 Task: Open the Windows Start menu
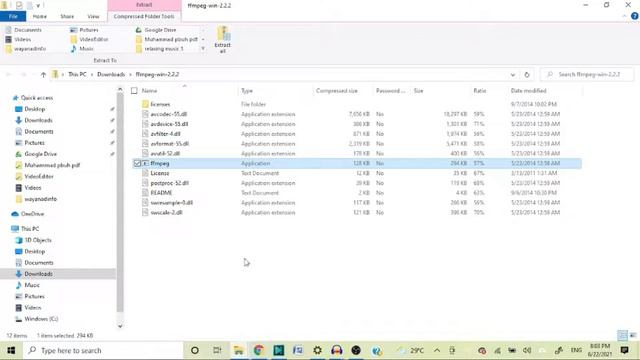point(11,350)
